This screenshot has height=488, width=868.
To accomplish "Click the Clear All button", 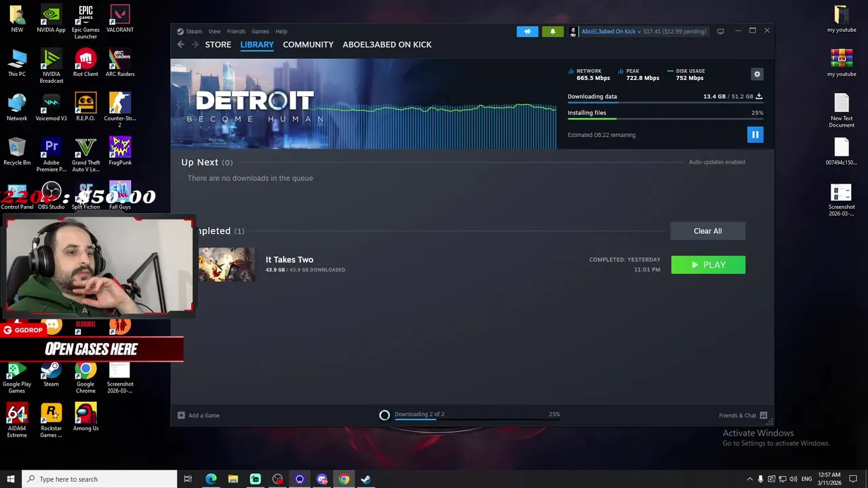I will (708, 231).
